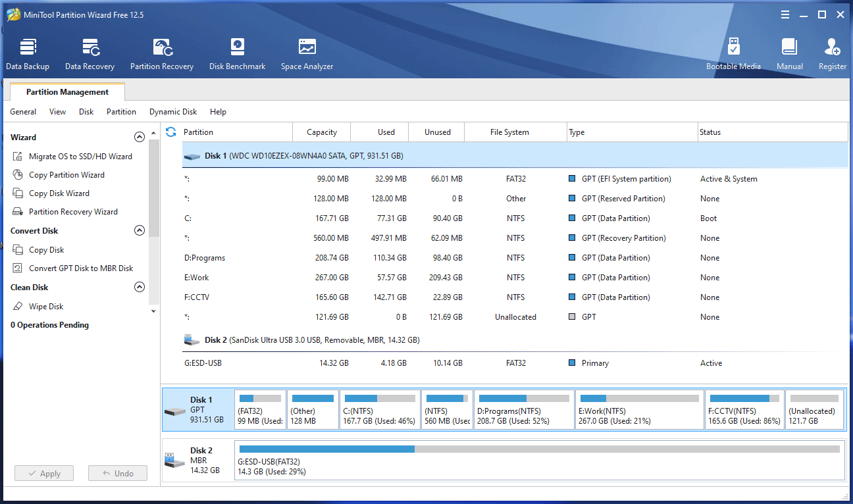The image size is (853, 504).
Task: Open the Partition menu
Action: (121, 112)
